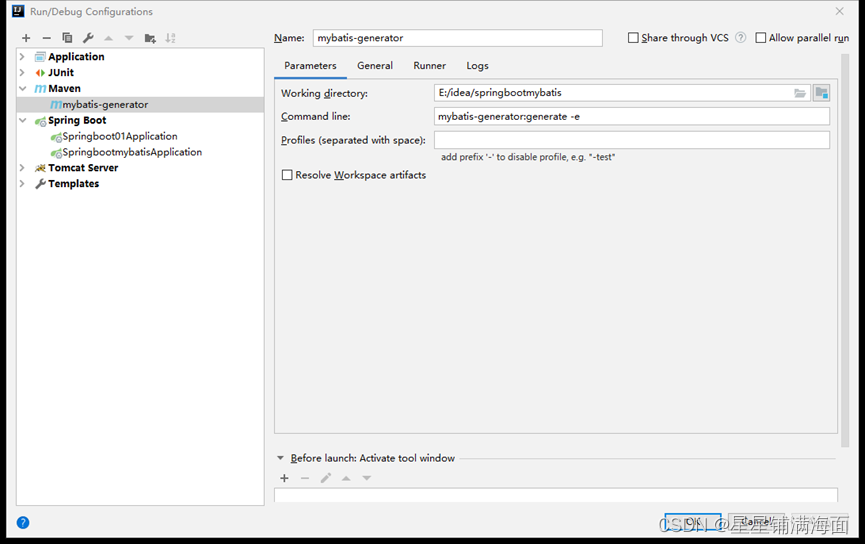
Task: Select the Templates category row
Action: click(140, 184)
